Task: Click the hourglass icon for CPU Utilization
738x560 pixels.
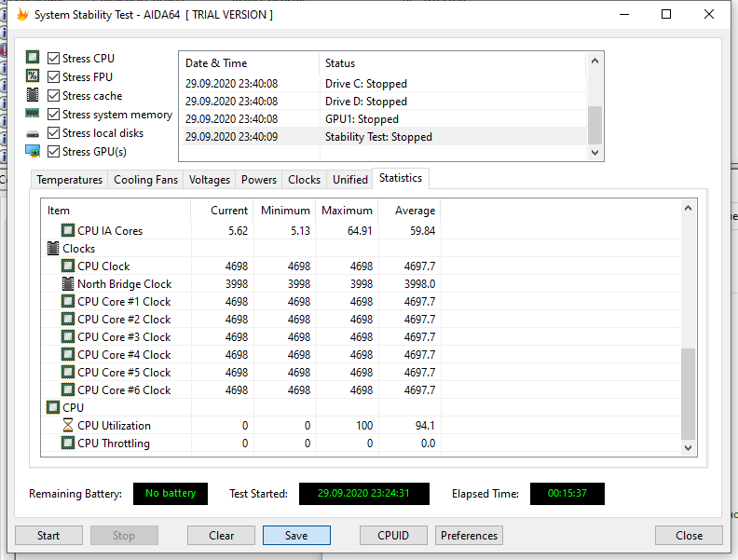Action: [x=68, y=426]
